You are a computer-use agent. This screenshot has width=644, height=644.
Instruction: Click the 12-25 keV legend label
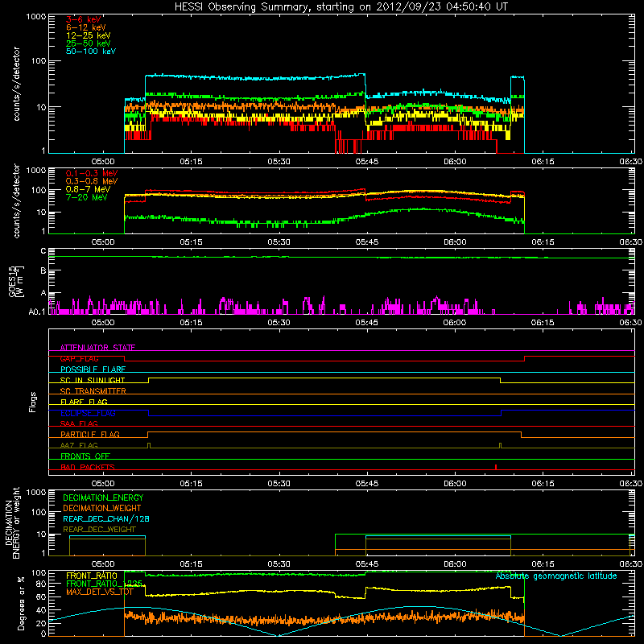89,35
